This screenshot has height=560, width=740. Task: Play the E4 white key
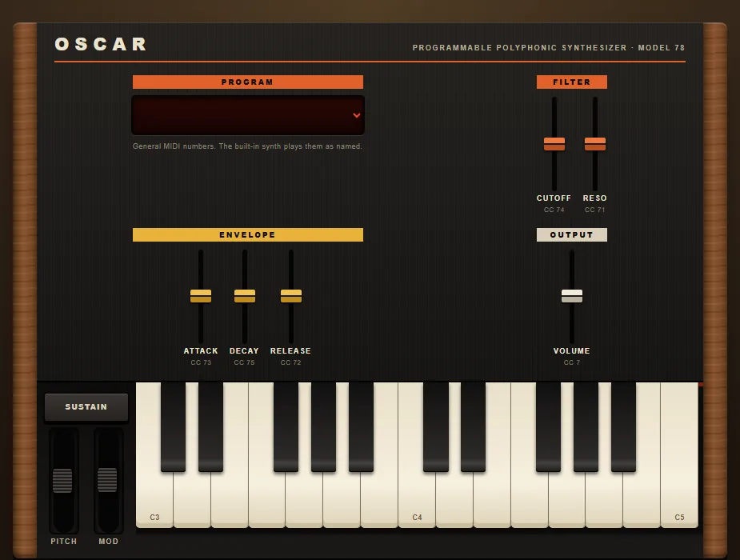492,500
